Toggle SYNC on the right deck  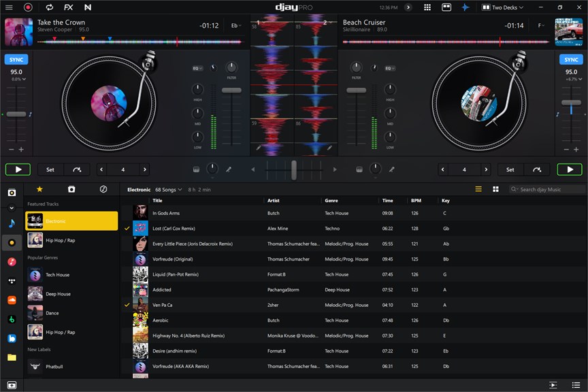coord(571,59)
